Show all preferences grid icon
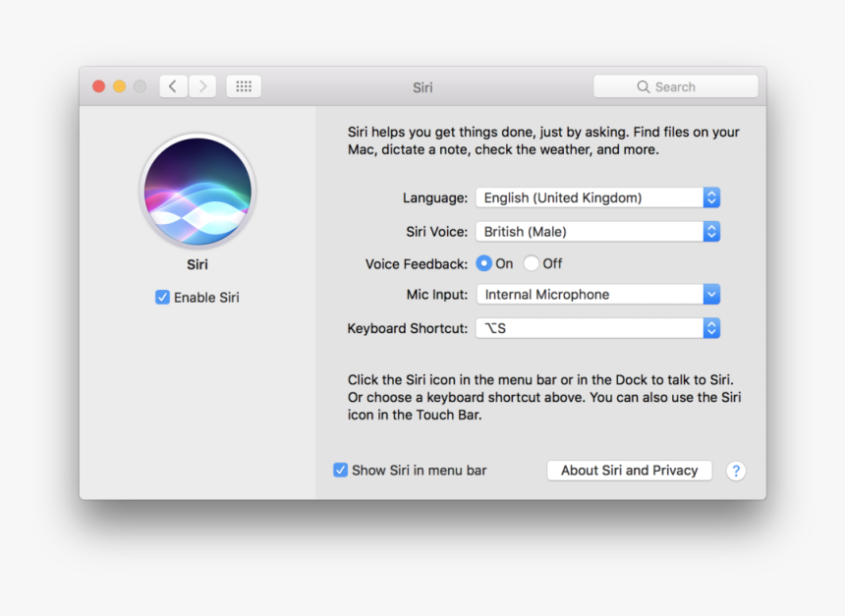Screen dimensions: 845x616 [244, 86]
